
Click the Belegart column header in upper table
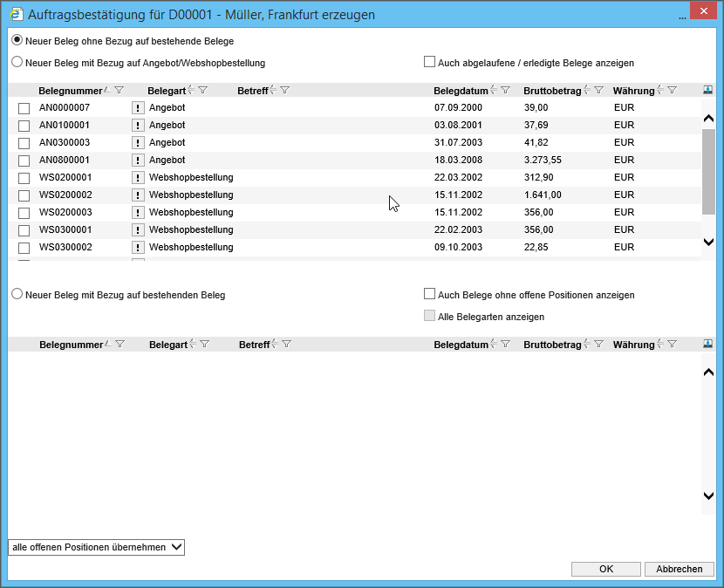pos(166,91)
